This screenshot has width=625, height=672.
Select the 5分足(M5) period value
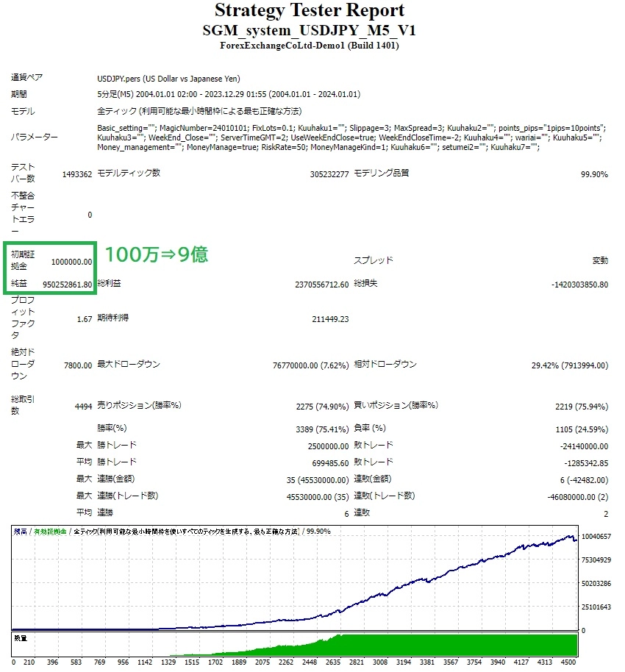229,94
